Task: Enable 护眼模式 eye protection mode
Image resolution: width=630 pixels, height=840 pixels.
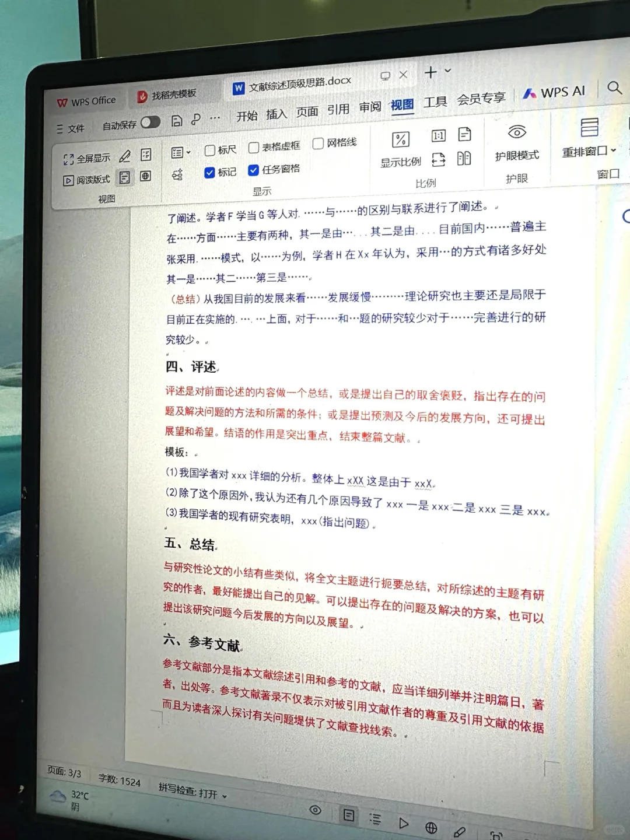Action: pos(516,147)
